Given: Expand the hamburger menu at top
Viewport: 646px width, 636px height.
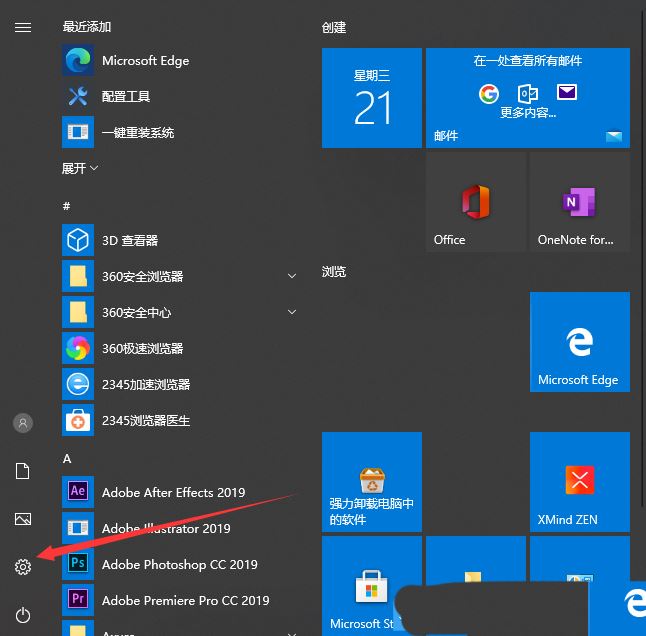Looking at the screenshot, I should tap(23, 27).
